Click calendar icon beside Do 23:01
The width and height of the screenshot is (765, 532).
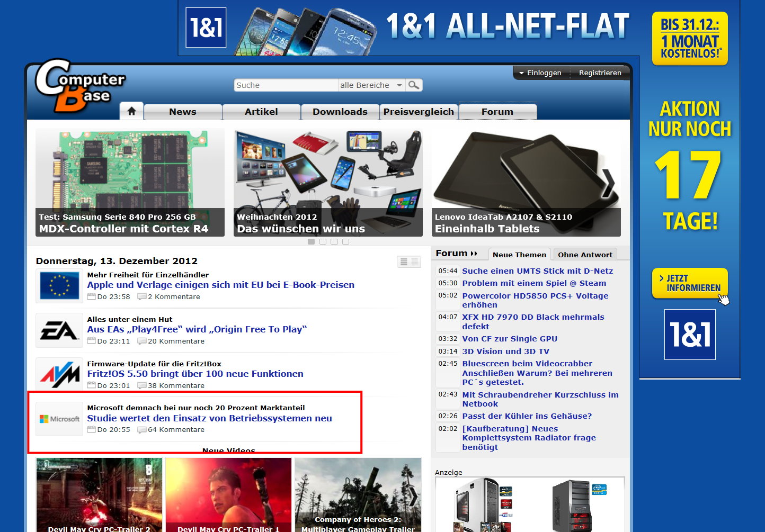[x=91, y=385]
